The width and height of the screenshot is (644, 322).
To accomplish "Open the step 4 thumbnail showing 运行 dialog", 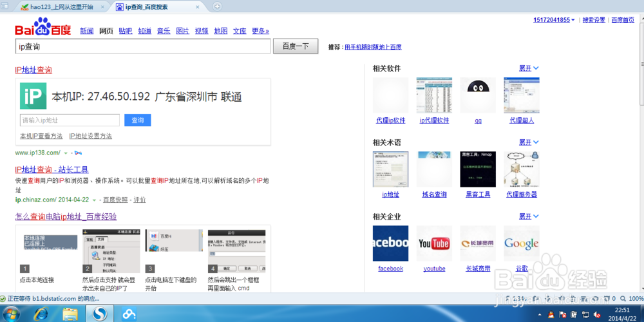I will pyautogui.click(x=236, y=251).
